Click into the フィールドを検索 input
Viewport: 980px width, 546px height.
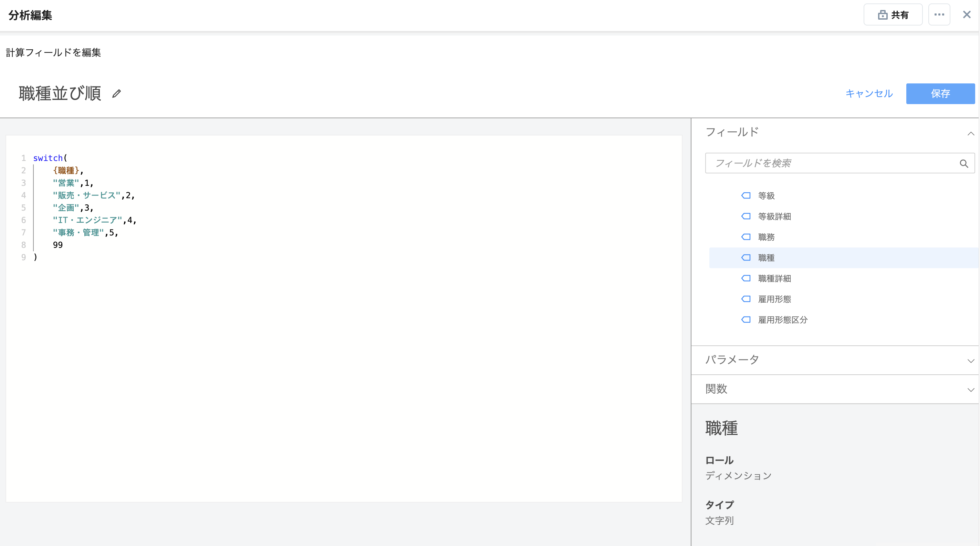(x=829, y=163)
